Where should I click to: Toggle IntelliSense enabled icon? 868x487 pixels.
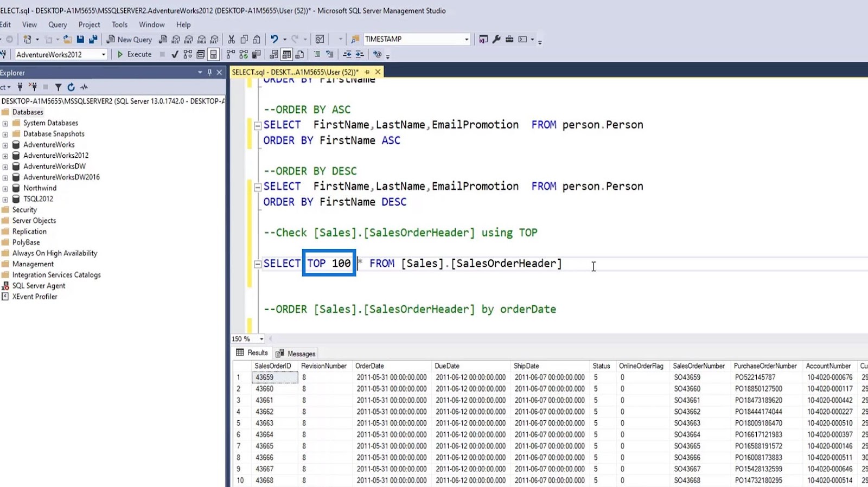(214, 54)
